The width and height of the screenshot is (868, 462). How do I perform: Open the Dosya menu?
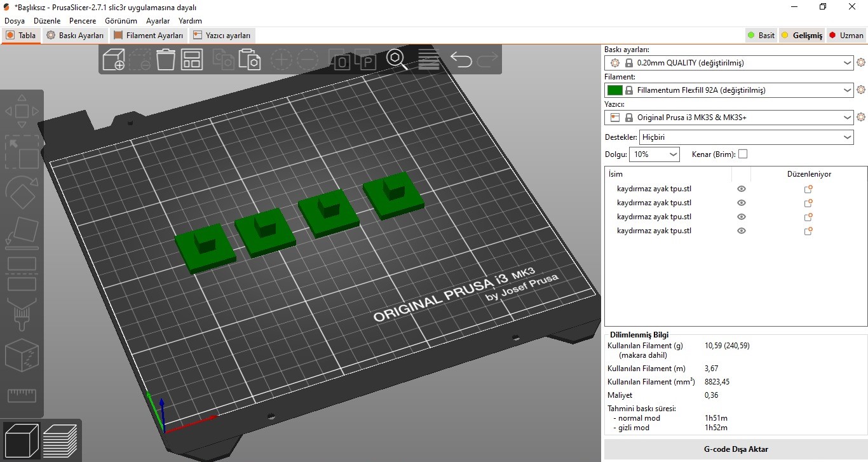click(15, 21)
